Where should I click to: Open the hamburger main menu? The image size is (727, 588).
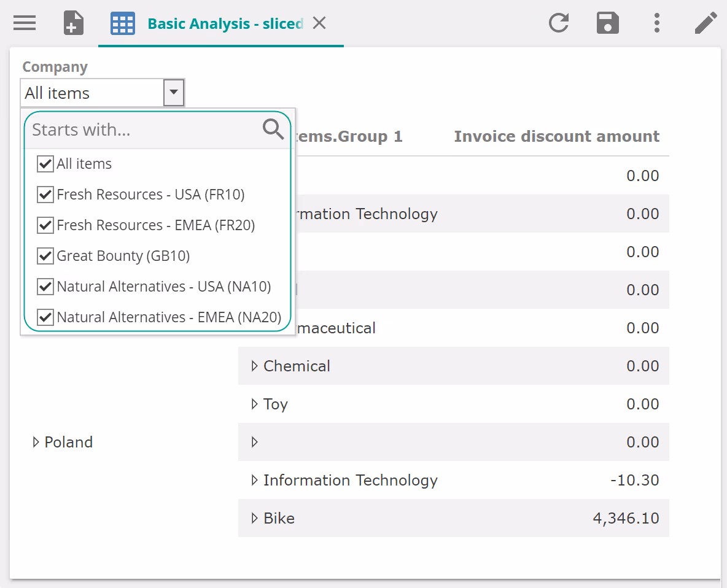[25, 23]
